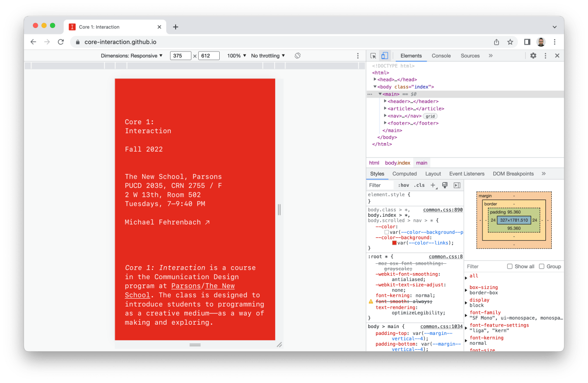Select body.index in the breadcrumb

(398, 163)
